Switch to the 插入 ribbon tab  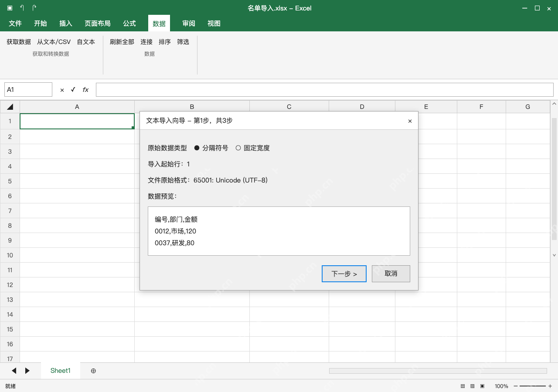point(66,24)
